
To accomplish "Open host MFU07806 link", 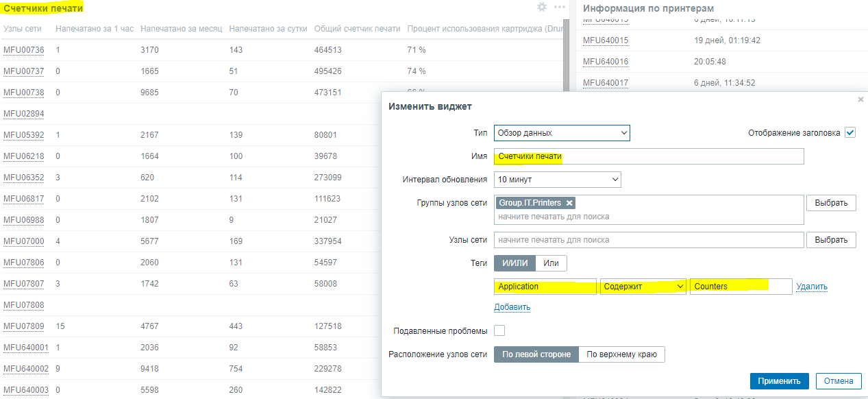I will [x=24, y=263].
